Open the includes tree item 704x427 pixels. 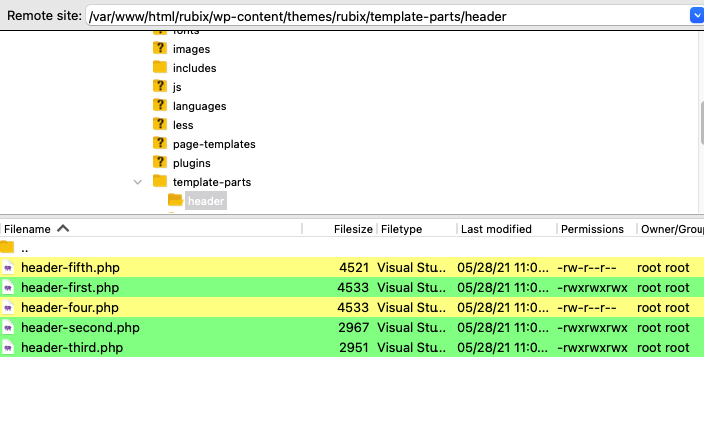pos(194,68)
